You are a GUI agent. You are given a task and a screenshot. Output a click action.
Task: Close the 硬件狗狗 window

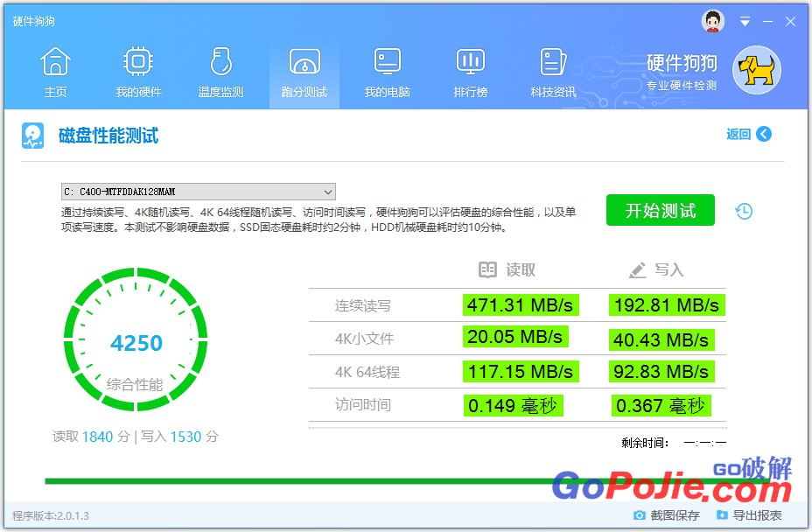(x=790, y=21)
